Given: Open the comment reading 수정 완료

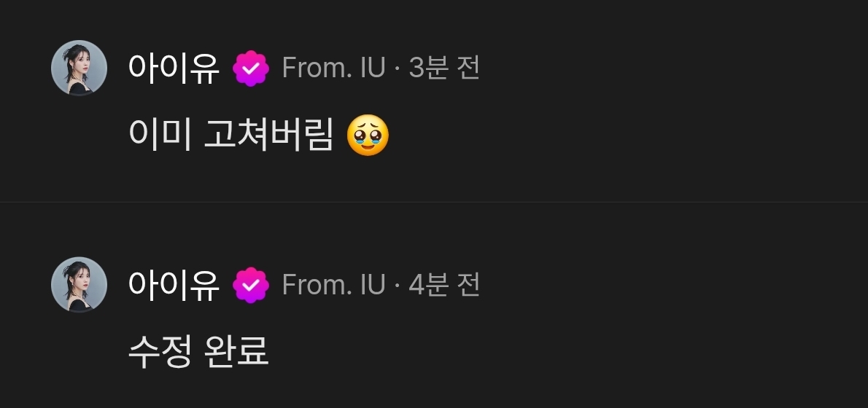Looking at the screenshot, I should (x=198, y=352).
